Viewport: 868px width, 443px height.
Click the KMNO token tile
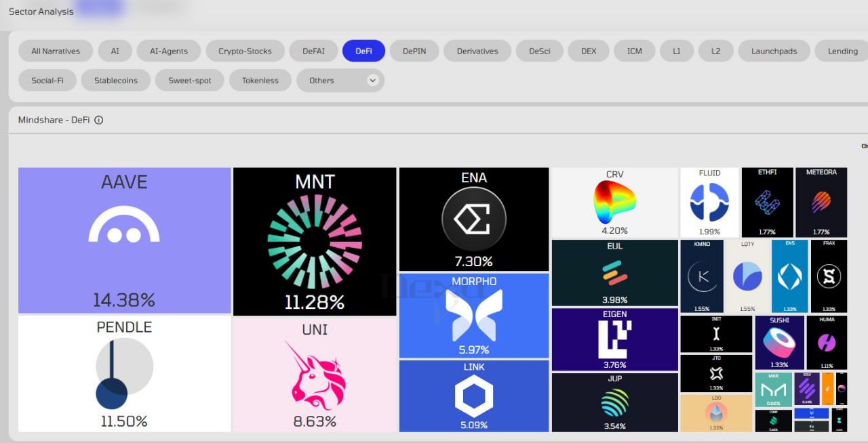point(702,276)
